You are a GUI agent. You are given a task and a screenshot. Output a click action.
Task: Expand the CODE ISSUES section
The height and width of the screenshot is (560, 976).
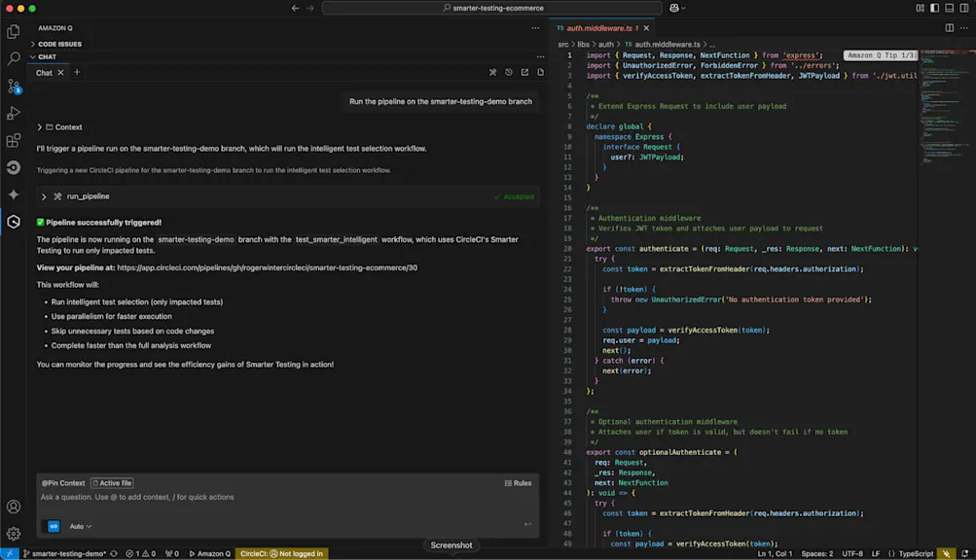(x=59, y=44)
